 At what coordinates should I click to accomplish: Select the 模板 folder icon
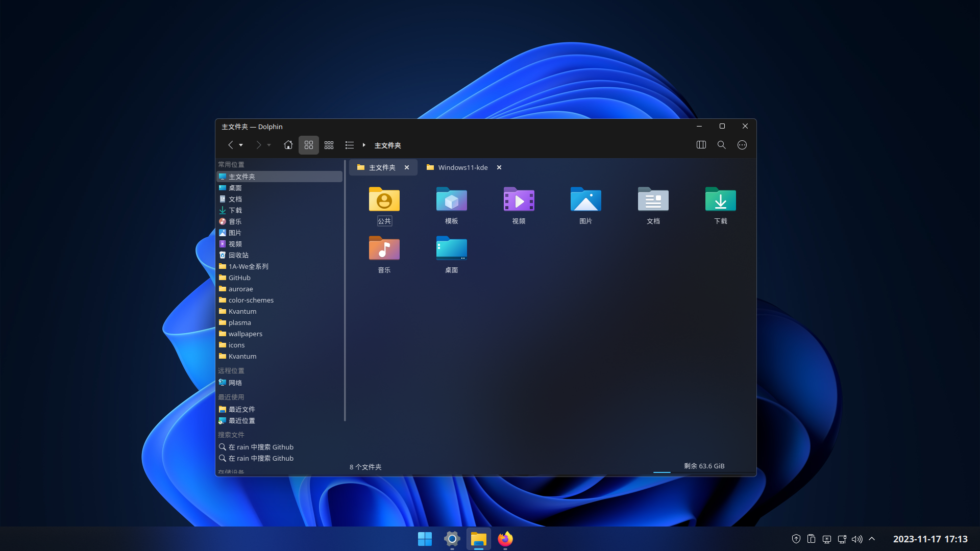point(452,199)
